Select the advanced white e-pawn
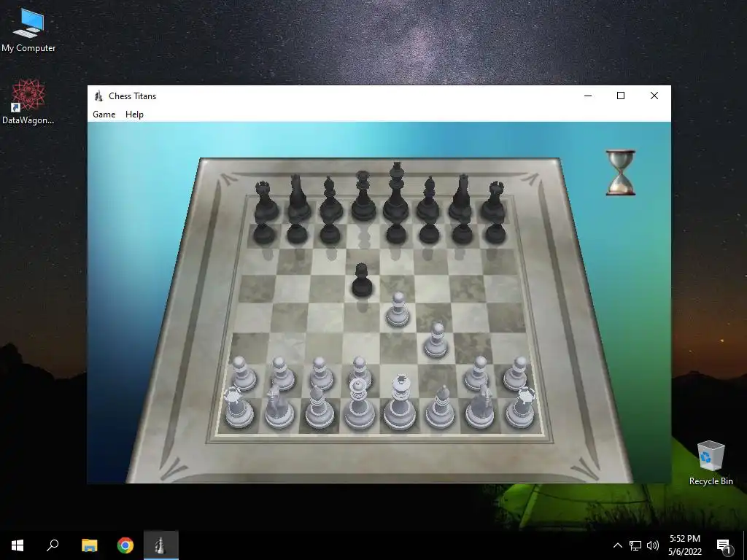Image resolution: width=747 pixels, height=560 pixels. coord(398,309)
